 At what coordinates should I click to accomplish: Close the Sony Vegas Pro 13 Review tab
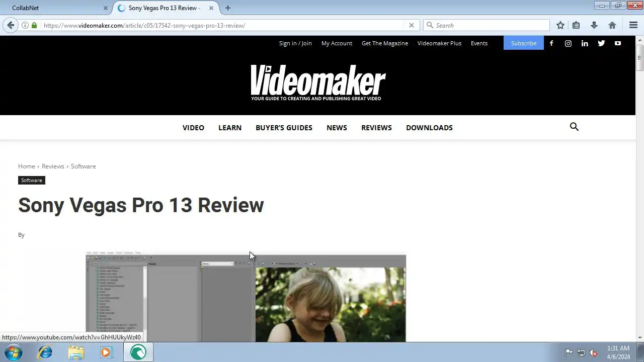click(x=212, y=8)
